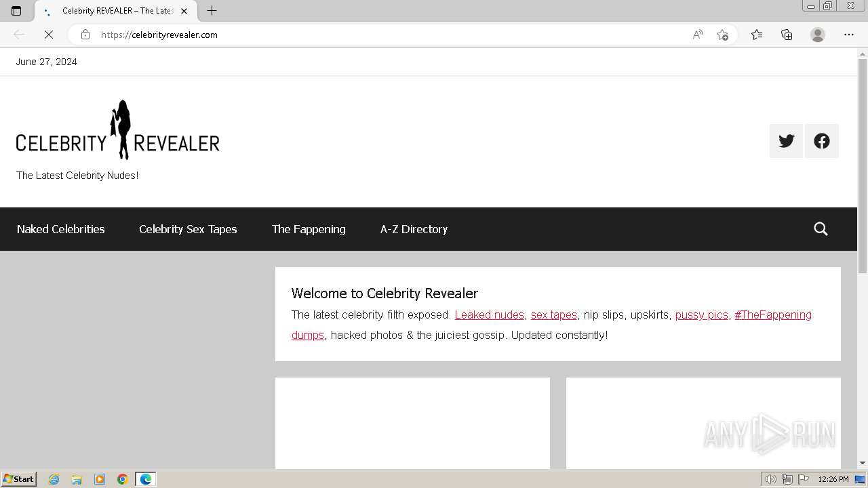Image resolution: width=868 pixels, height=488 pixels.
Task: Launch Google Chrome from taskbar
Action: coord(123,479)
